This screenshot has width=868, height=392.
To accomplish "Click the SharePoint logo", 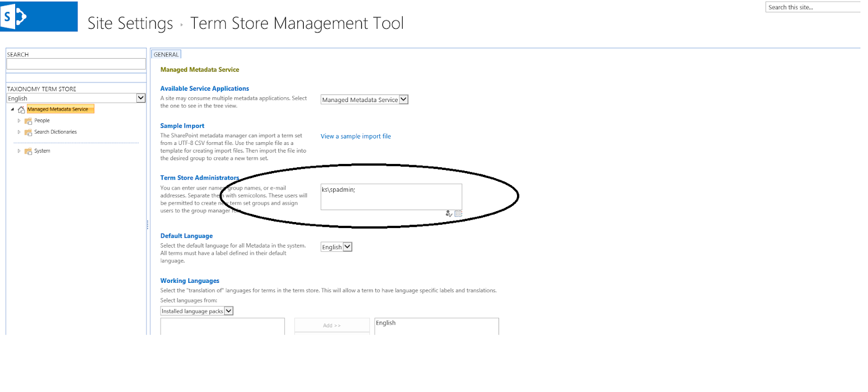I will click(x=39, y=16).
